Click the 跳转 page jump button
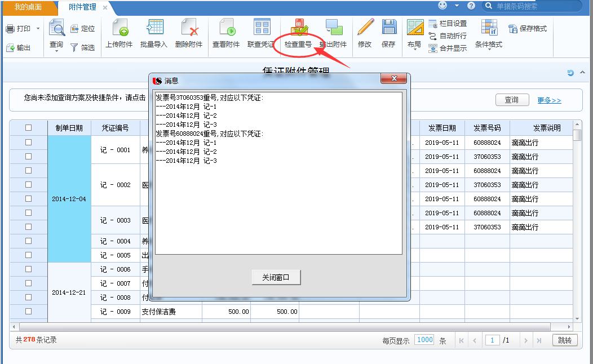593x364 pixels. click(x=564, y=340)
